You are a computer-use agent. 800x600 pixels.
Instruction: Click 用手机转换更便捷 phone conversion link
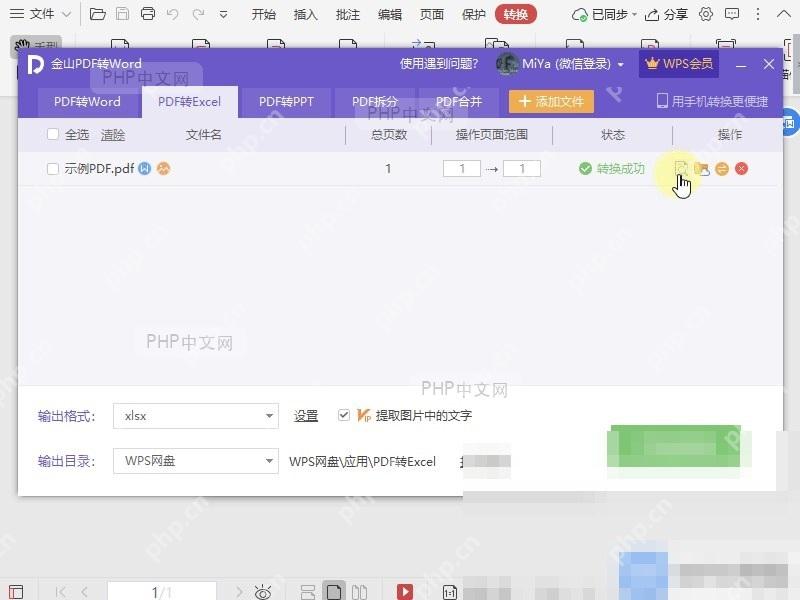pos(712,101)
